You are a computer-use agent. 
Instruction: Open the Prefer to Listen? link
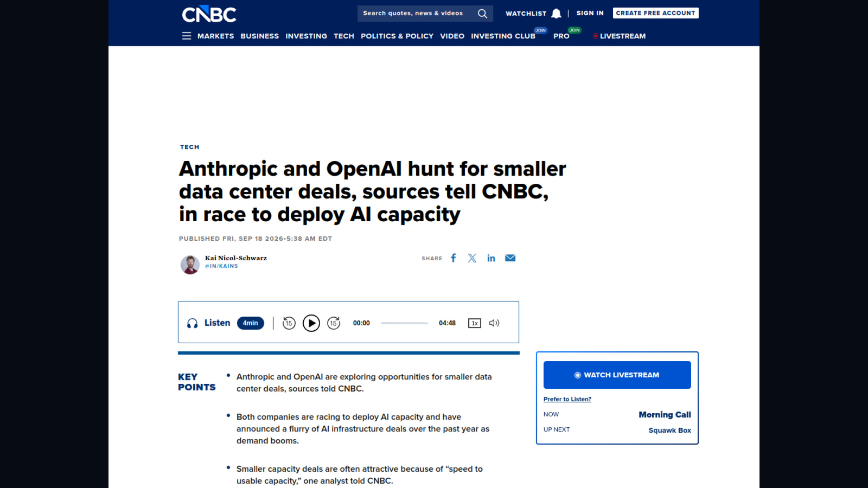click(x=567, y=399)
